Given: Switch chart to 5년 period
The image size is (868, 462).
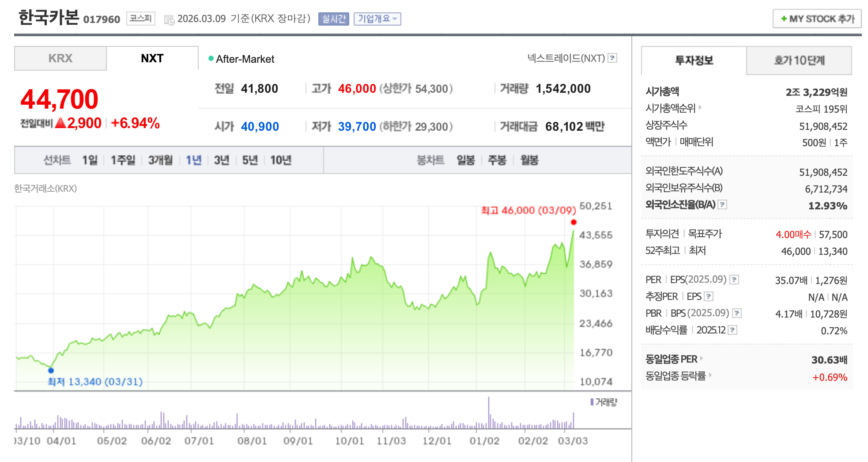Looking at the screenshot, I should [x=250, y=160].
